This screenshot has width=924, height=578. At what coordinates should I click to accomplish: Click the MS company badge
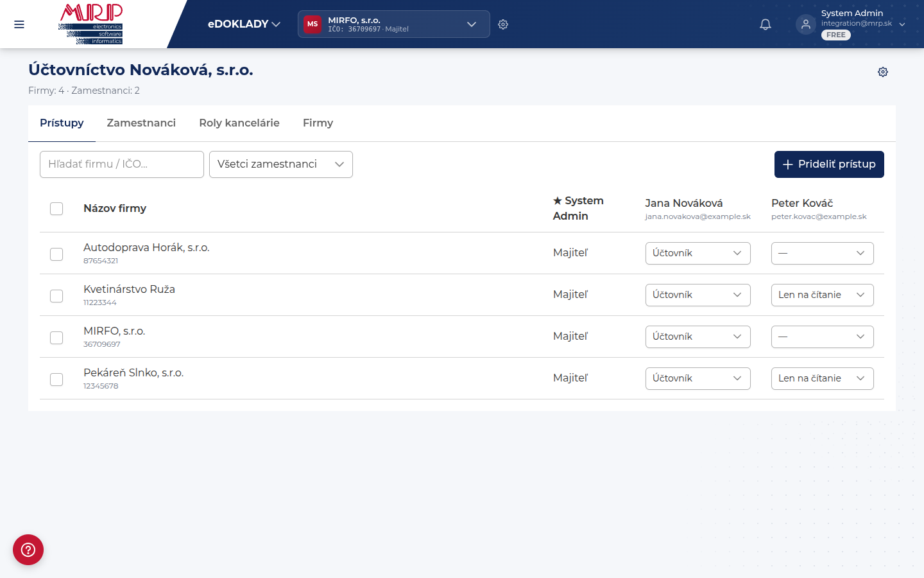pyautogui.click(x=312, y=24)
